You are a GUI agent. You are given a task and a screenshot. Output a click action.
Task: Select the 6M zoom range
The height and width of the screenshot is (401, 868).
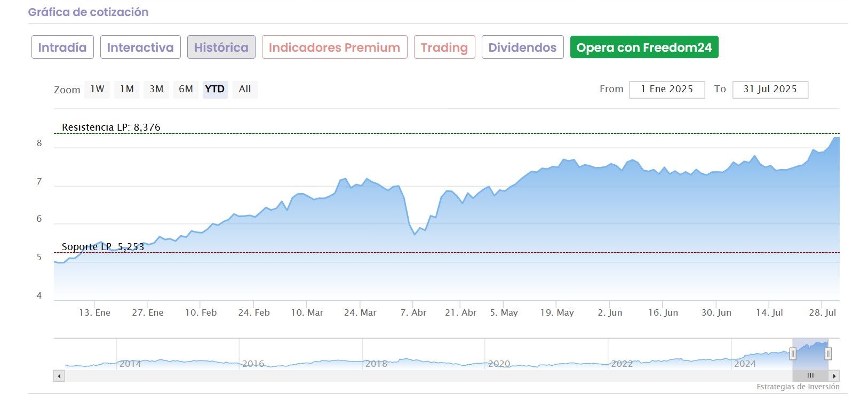[x=186, y=90]
